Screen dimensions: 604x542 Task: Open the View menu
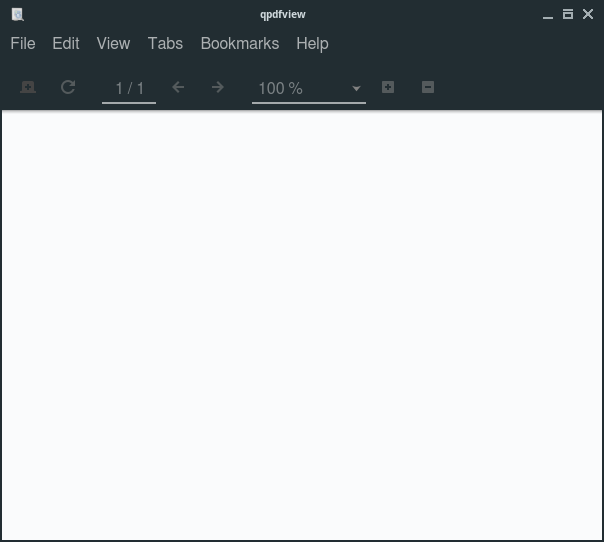click(x=113, y=44)
